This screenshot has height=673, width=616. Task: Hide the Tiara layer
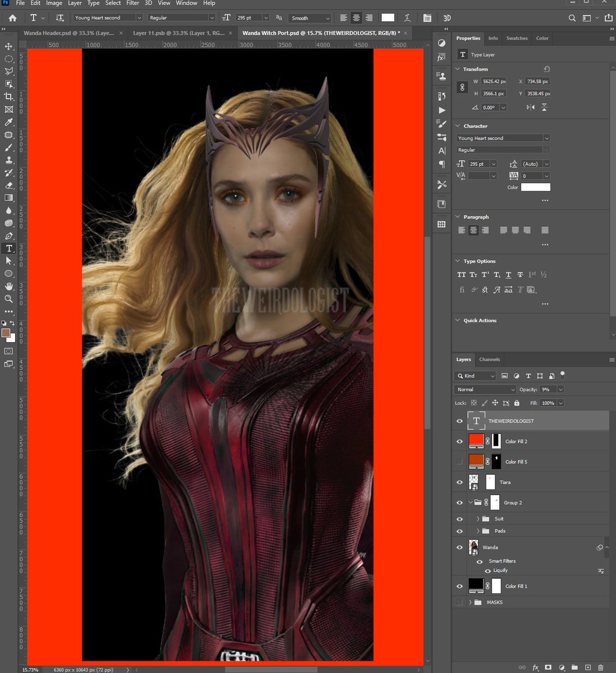[459, 482]
